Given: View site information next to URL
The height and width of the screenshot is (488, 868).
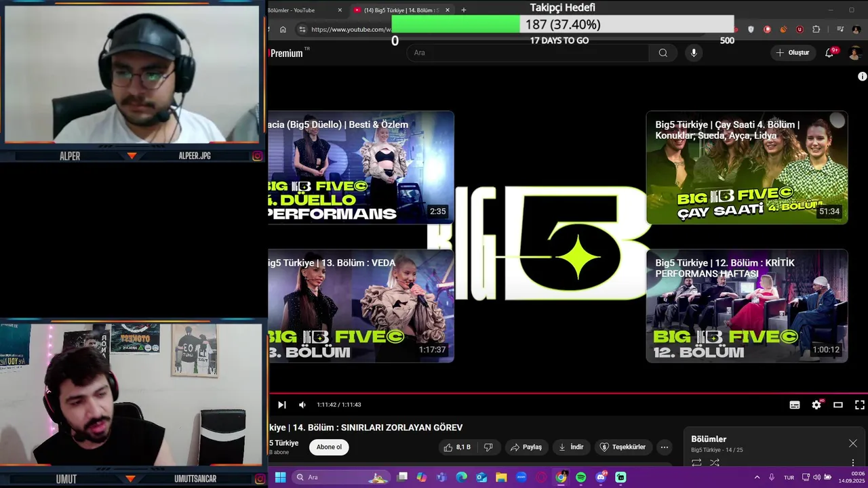Looking at the screenshot, I should pos(302,29).
